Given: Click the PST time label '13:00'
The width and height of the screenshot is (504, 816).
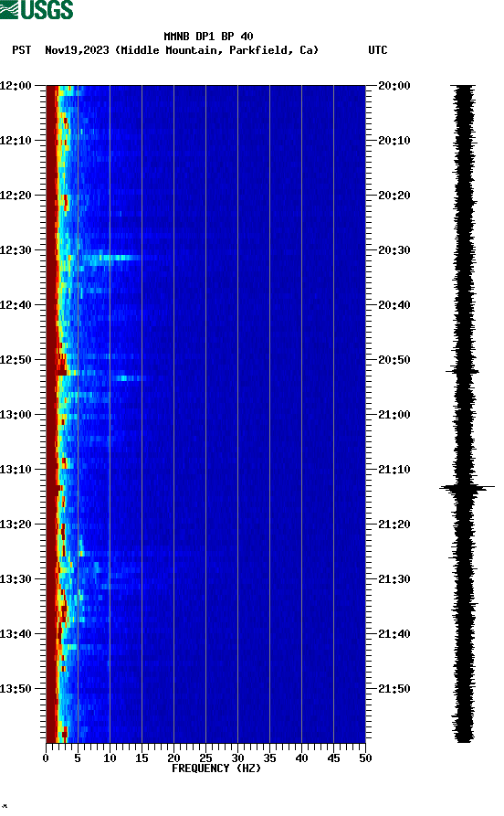Looking at the screenshot, I should pyautogui.click(x=16, y=415).
